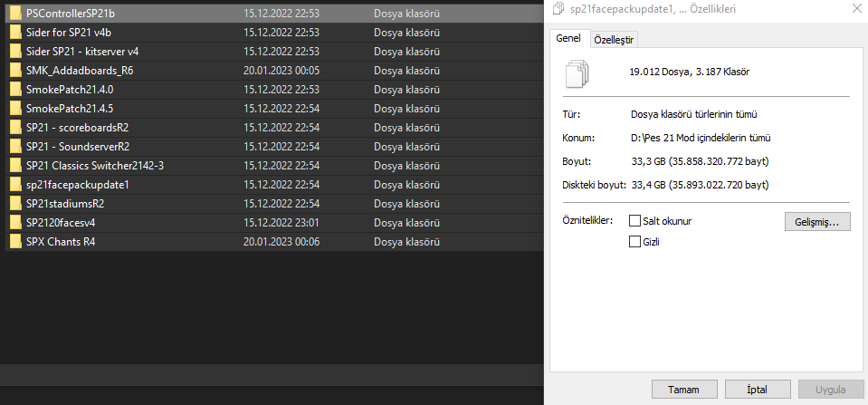Select Sider SP21 - kitserver v4 name
Viewport: 868px width, 405px height.
[82, 52]
